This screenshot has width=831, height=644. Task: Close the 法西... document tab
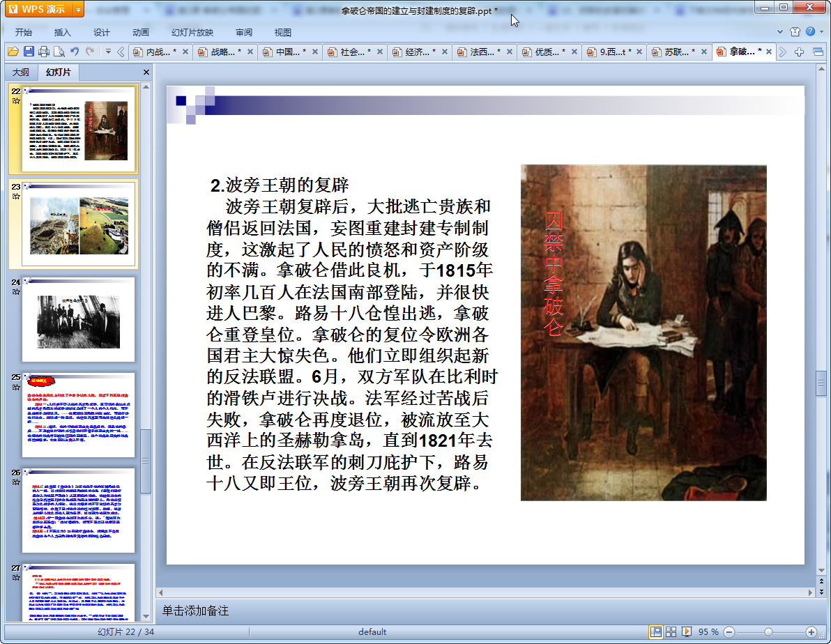click(510, 52)
